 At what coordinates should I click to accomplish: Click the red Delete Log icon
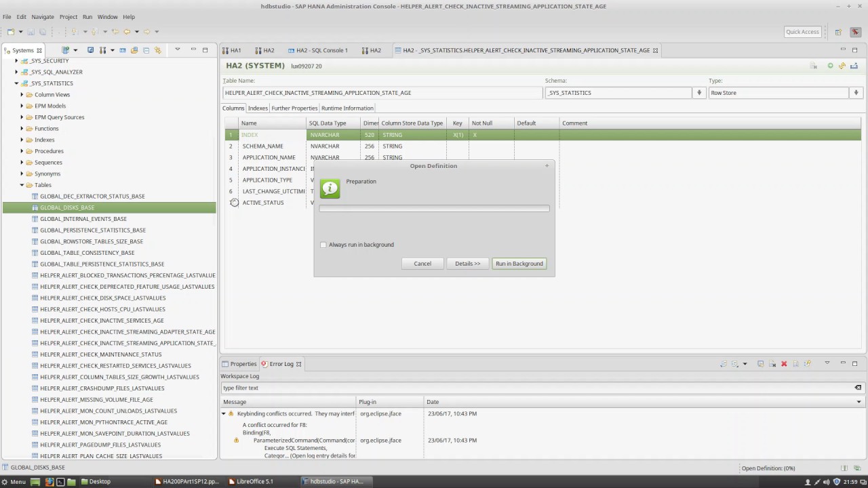pyautogui.click(x=784, y=364)
